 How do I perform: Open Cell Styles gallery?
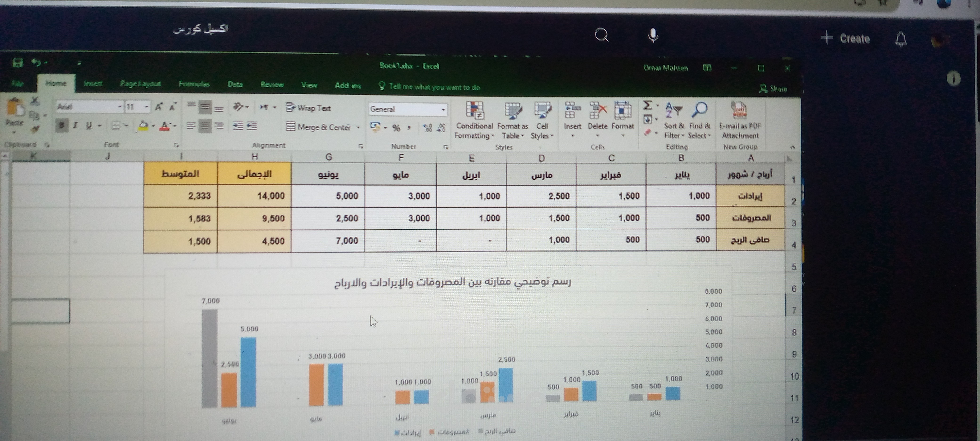[542, 121]
